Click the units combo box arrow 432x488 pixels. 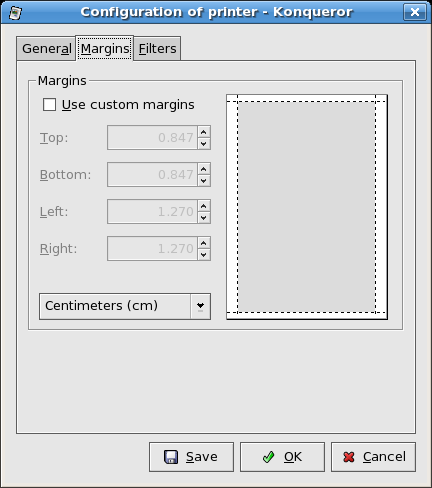200,306
